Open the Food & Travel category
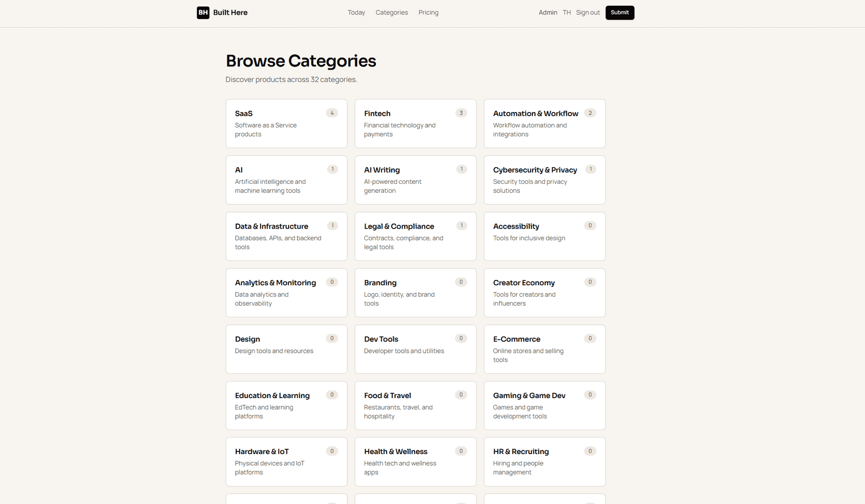The width and height of the screenshot is (865, 504). pyautogui.click(x=415, y=406)
